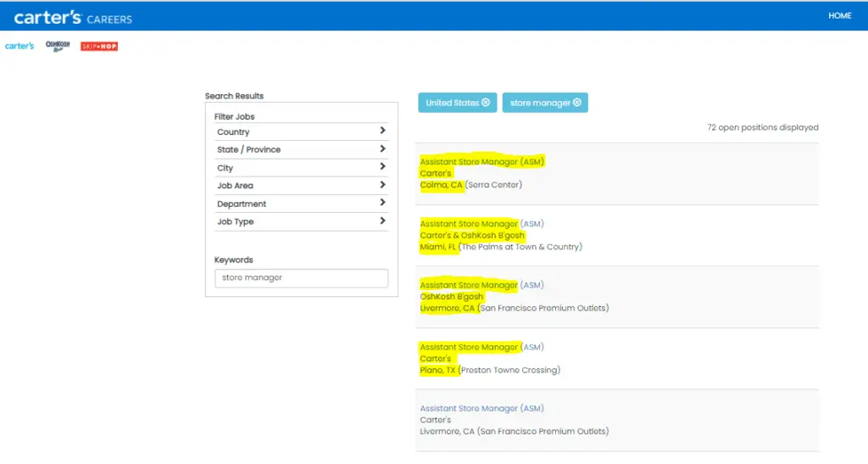Open the Assistant Store Manager job in Miami, FL
This screenshot has width=868, height=464.
point(481,224)
